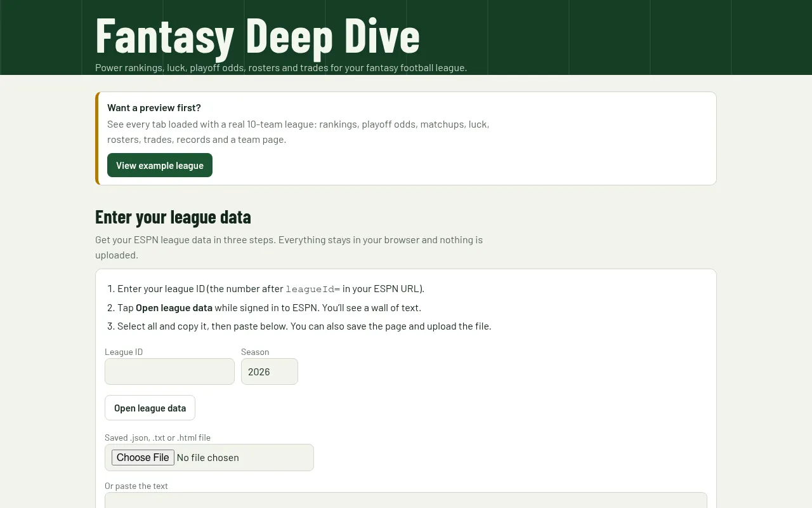Click the 'Want a preview first?' heading
This screenshot has width=812, height=508.
tap(154, 108)
